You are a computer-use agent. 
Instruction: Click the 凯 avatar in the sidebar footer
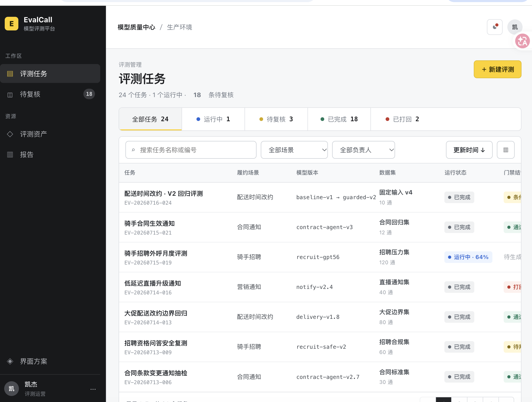12,389
